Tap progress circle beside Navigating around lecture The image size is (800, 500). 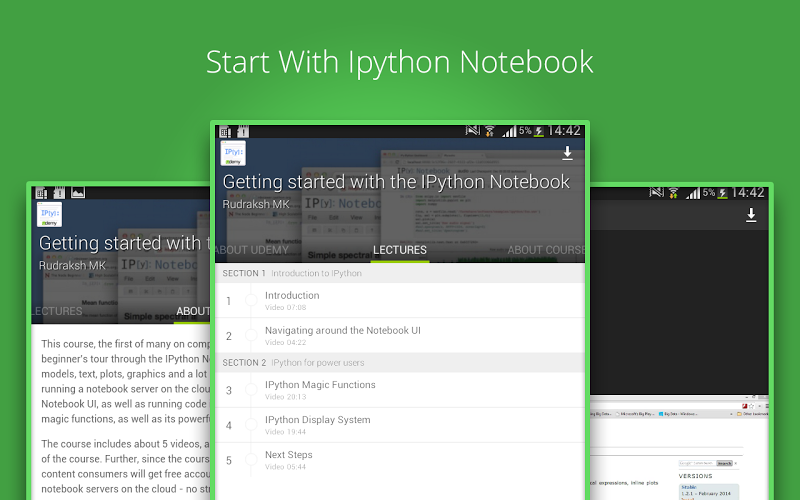(x=251, y=336)
